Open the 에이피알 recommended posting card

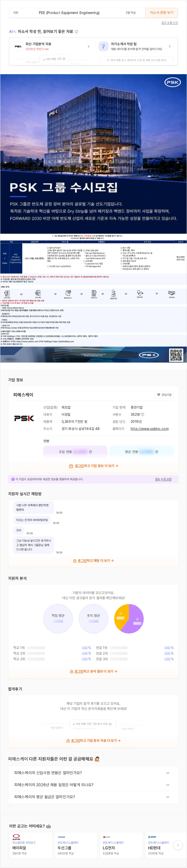[30, 846]
